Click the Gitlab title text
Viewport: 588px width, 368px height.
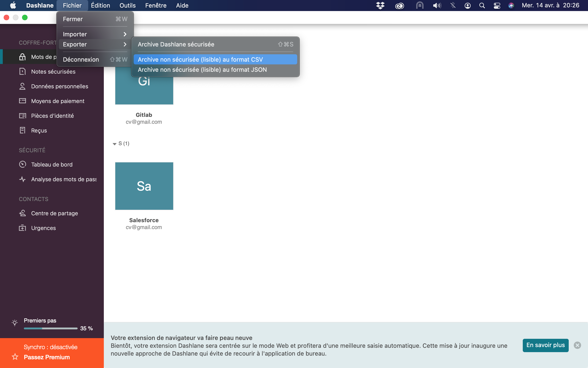pos(144,115)
